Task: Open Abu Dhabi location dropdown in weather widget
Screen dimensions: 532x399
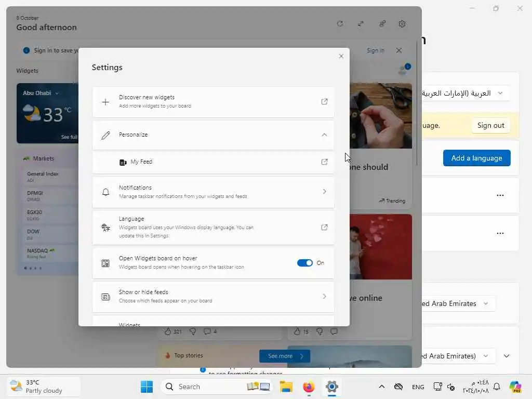Action: coord(57,93)
